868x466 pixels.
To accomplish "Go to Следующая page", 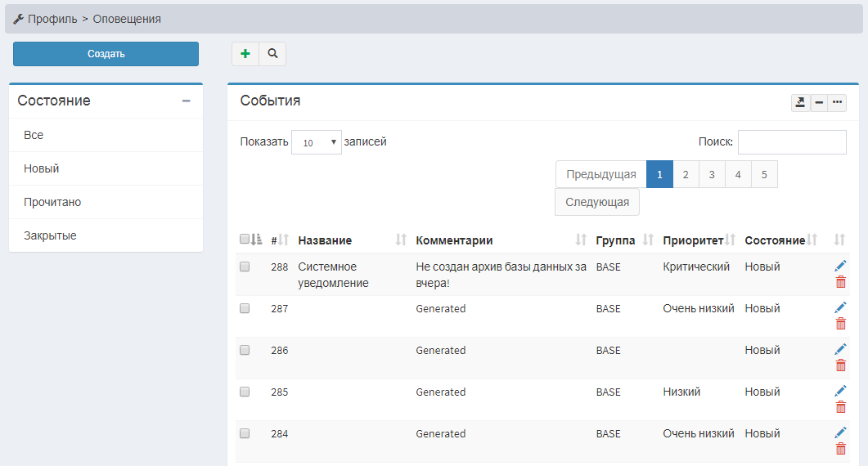I will [596, 202].
